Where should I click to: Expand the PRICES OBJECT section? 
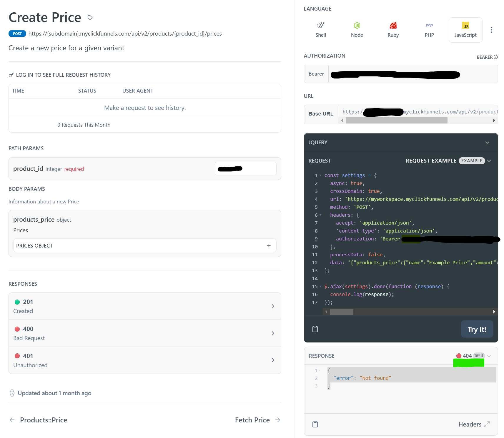coord(145,245)
